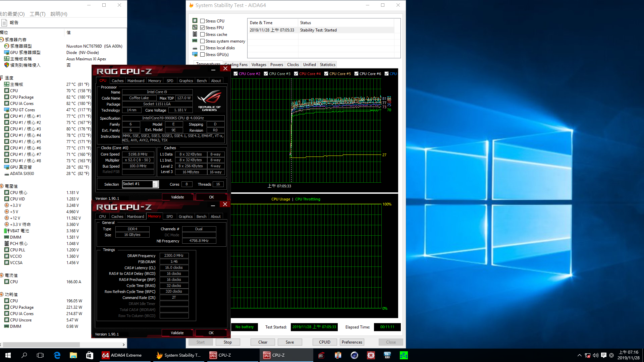Click the volume speaker tray icon
Viewport: 644px width, 362px height.
(596, 355)
